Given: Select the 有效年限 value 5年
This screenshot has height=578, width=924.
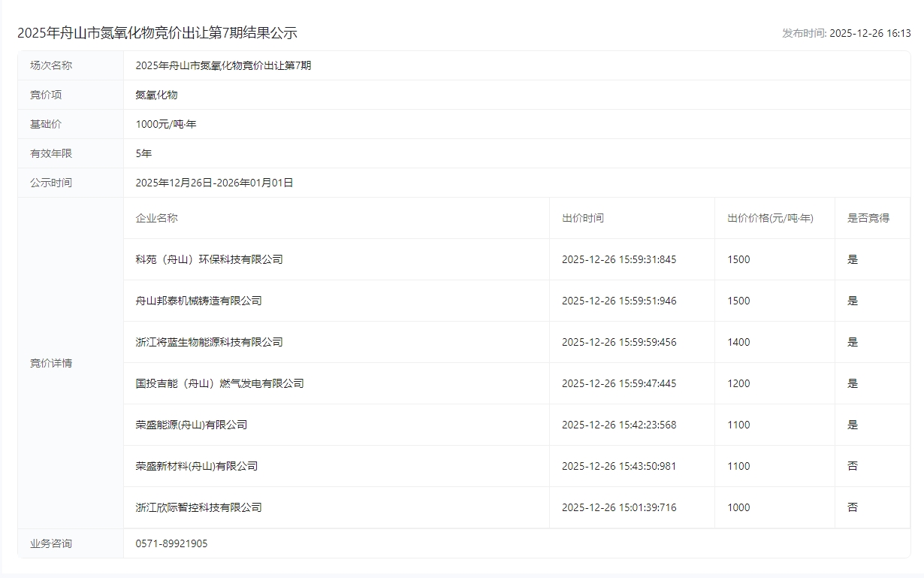Looking at the screenshot, I should pyautogui.click(x=143, y=153).
